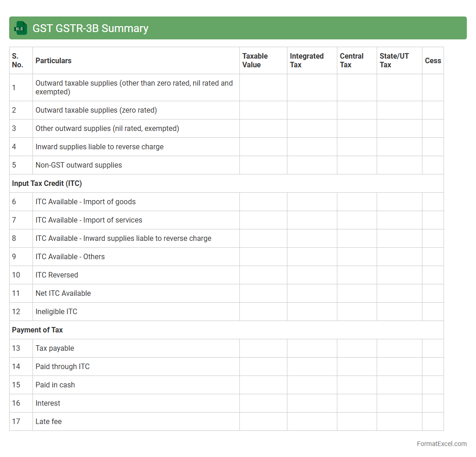
Task: Select the Input Tax Credit (ITC) section row
Action: tap(47, 184)
